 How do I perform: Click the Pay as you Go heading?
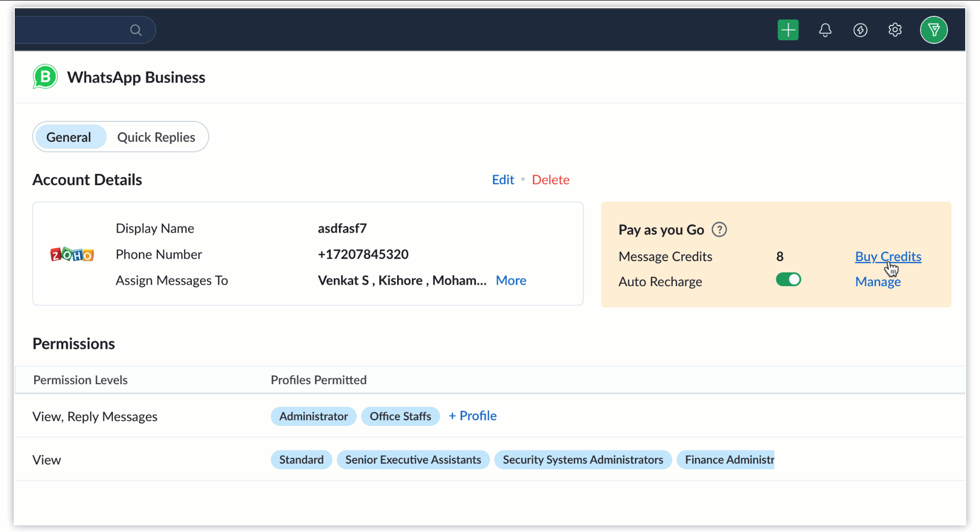(x=661, y=230)
